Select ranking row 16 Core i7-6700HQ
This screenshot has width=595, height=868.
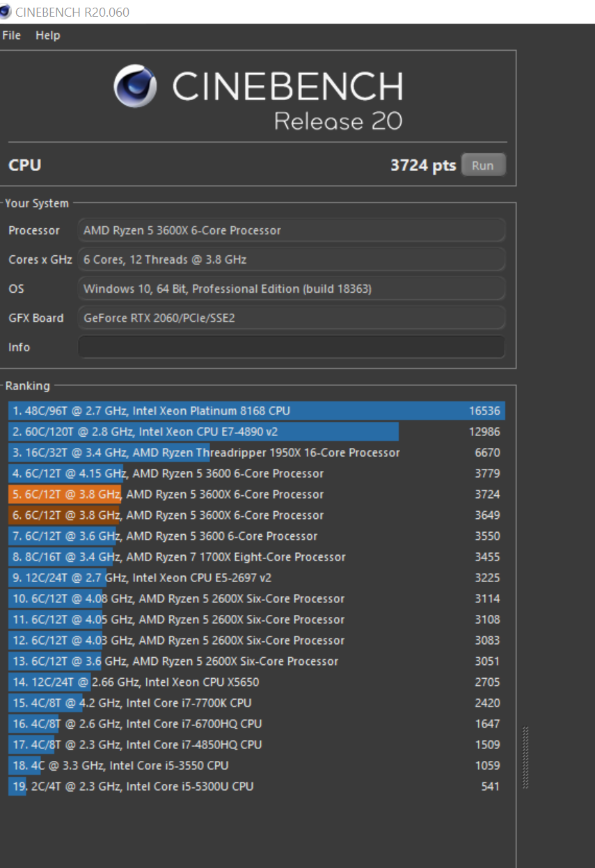(257, 724)
